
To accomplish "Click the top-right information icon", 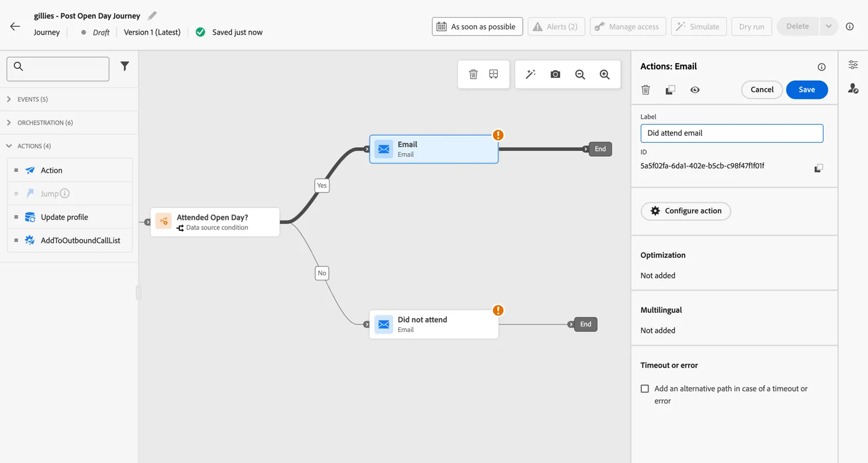I will point(849,26).
